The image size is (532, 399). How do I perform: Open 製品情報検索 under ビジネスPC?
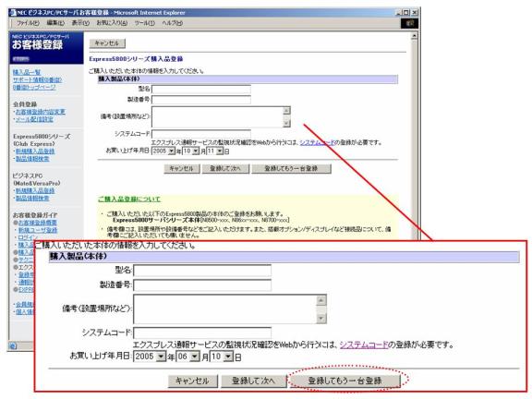(x=32, y=198)
